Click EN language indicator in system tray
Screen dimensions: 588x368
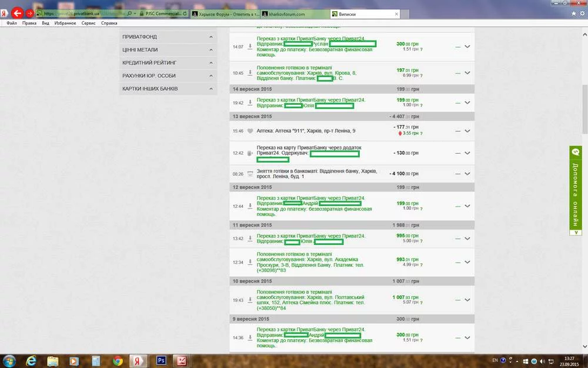[x=495, y=360]
